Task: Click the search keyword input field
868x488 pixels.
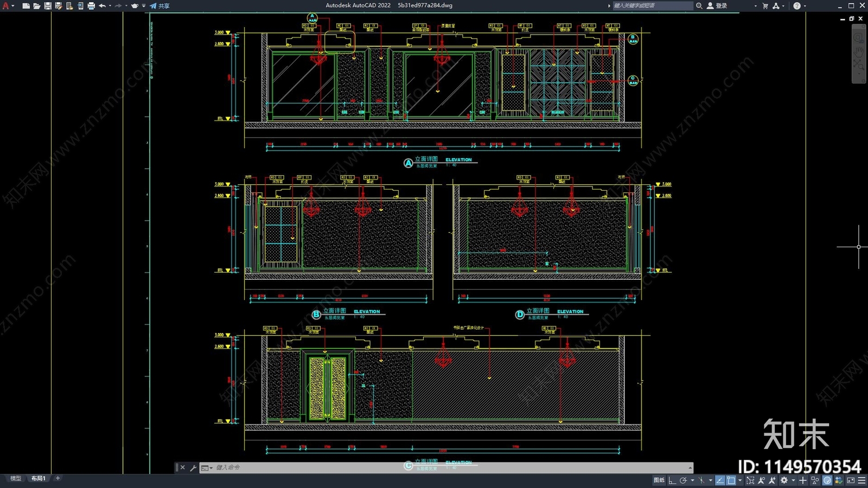Action: (653, 5)
